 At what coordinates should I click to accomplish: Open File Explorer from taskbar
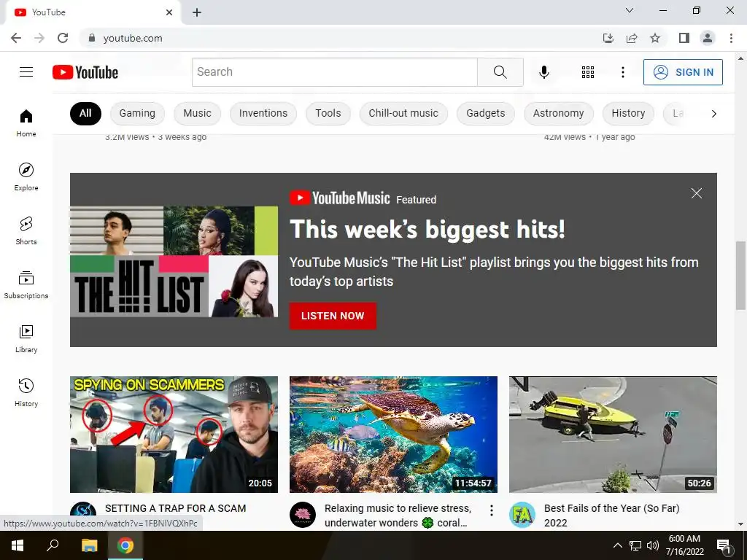(x=89, y=545)
